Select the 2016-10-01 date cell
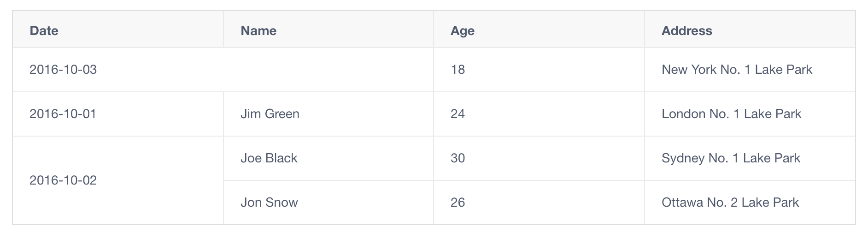868x239 pixels. point(118,114)
